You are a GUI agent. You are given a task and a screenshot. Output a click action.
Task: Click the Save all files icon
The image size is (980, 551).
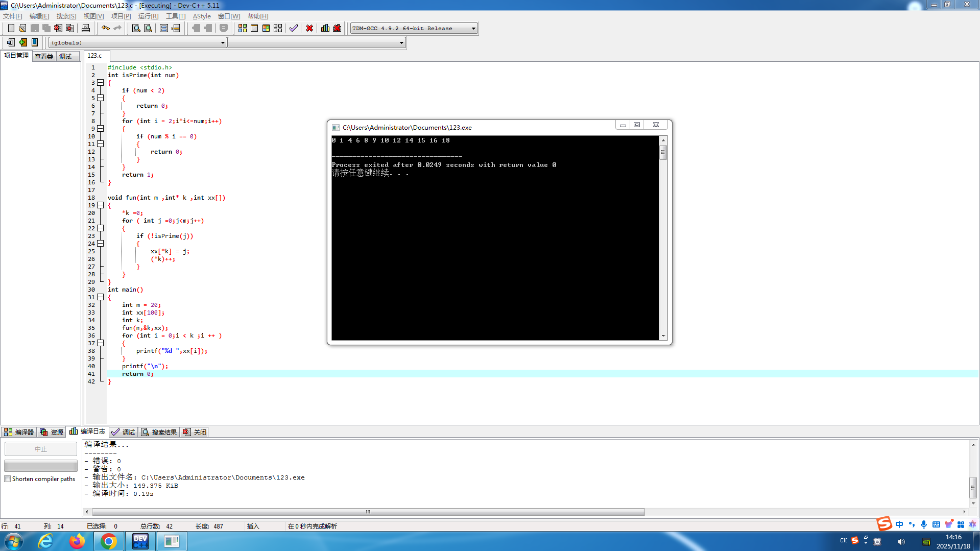click(46, 28)
